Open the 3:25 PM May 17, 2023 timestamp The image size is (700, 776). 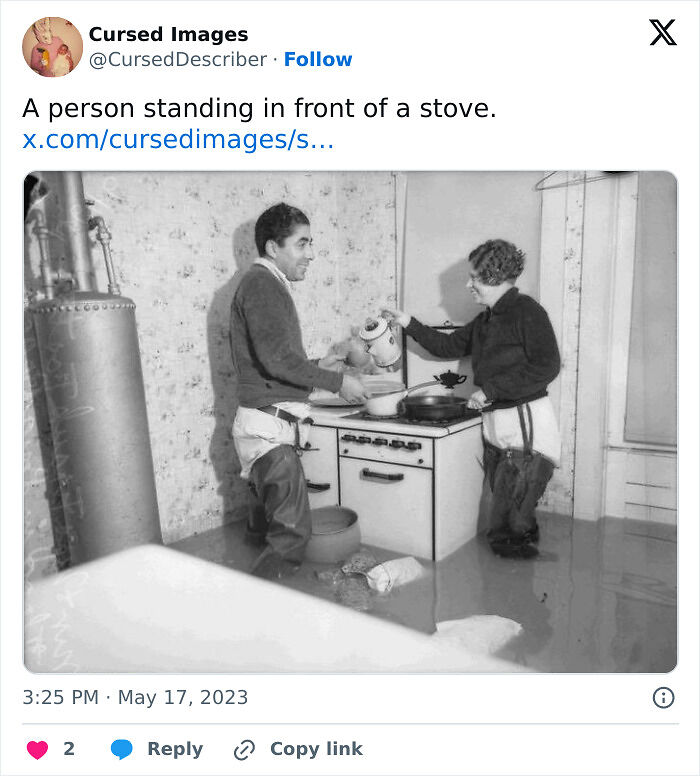[135, 697]
